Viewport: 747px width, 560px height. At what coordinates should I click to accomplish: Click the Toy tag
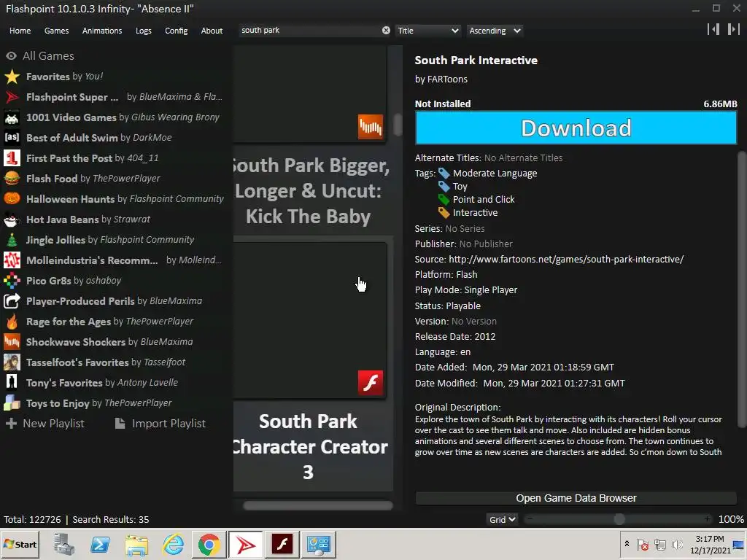tap(460, 186)
